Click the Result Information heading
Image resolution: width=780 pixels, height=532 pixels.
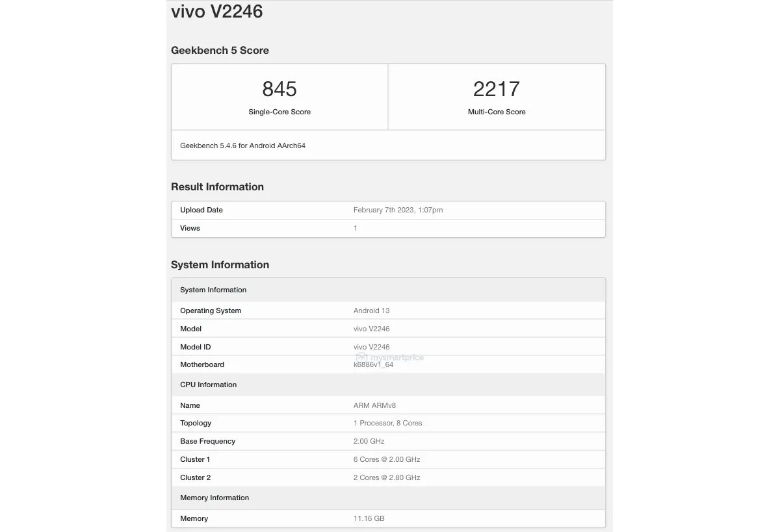pos(217,187)
